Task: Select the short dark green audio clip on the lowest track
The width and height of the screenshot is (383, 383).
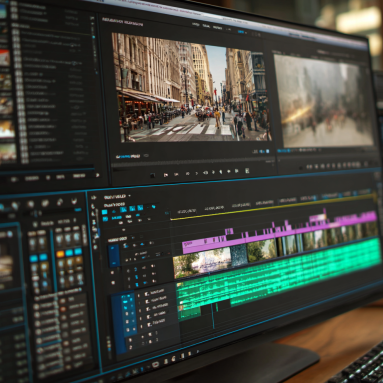Action: tap(189, 313)
